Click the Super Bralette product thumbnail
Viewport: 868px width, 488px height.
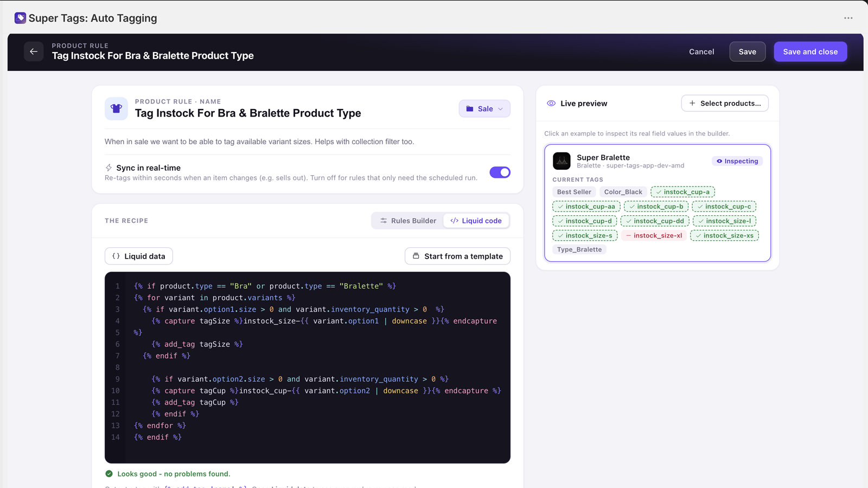tap(561, 161)
